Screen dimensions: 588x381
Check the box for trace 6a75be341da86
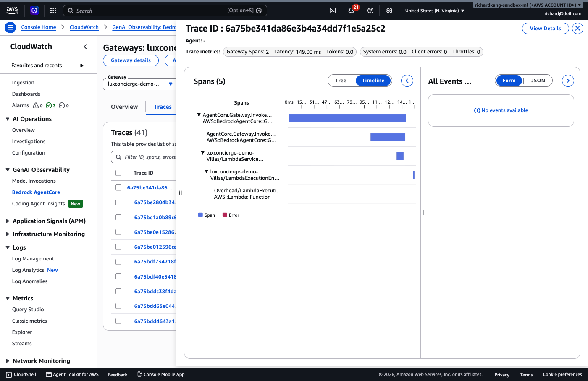(x=118, y=187)
